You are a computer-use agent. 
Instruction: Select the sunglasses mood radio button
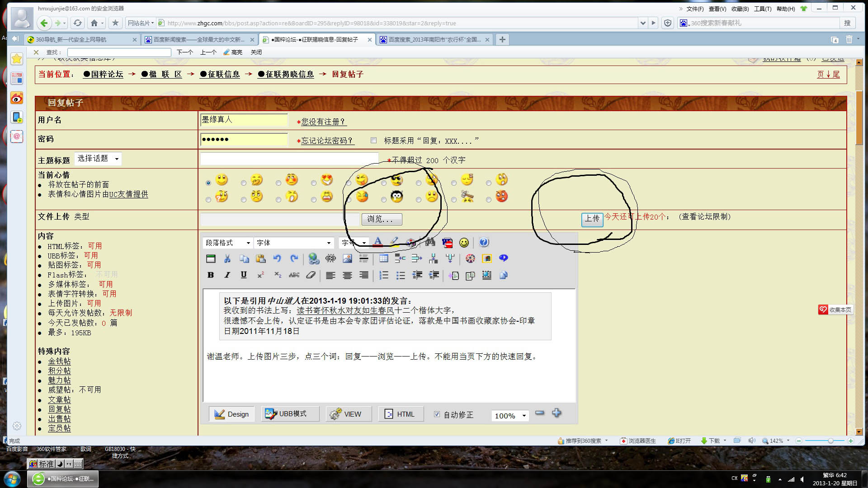click(x=384, y=183)
